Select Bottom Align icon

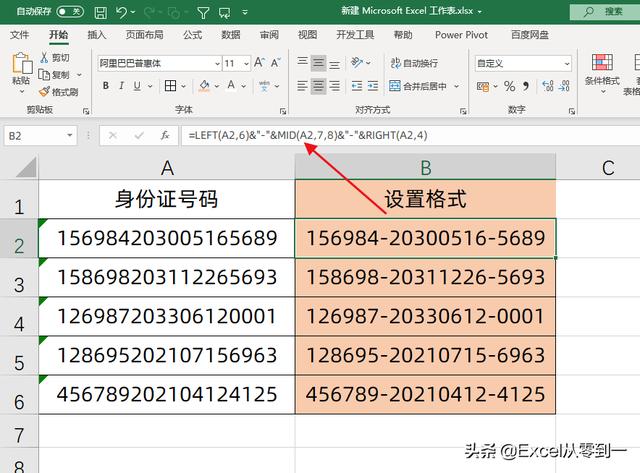coord(334,63)
